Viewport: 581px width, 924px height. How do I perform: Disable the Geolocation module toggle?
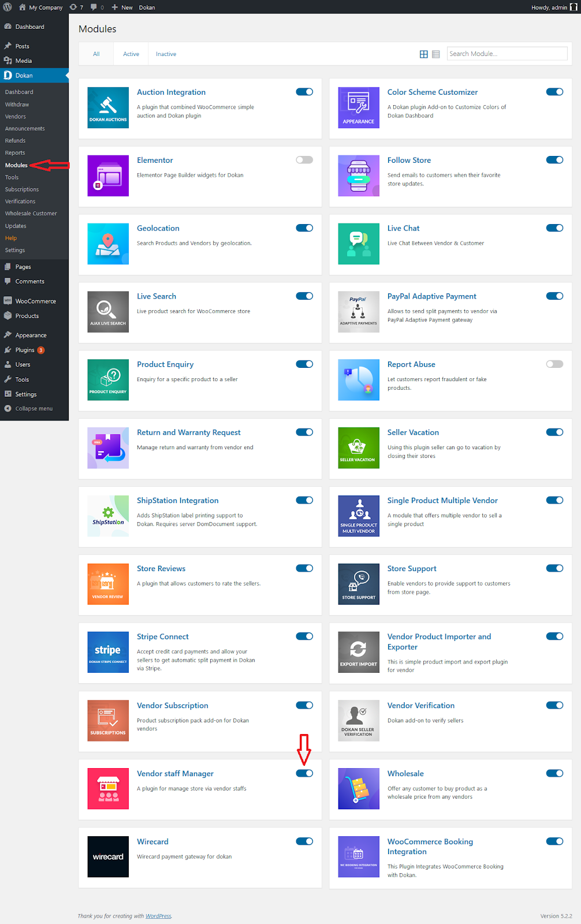(304, 228)
